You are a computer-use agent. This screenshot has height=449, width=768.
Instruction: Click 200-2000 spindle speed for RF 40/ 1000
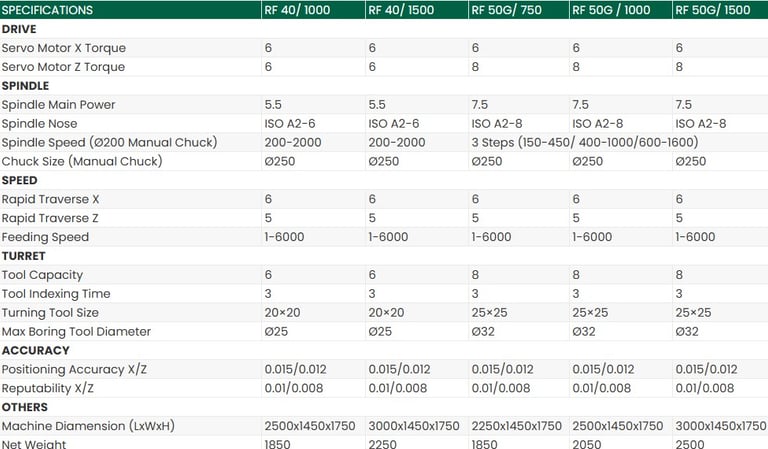pyautogui.click(x=293, y=142)
